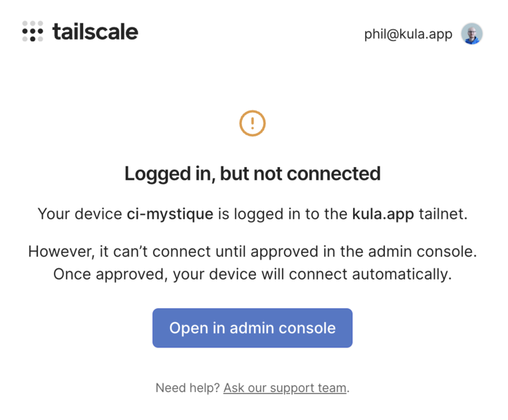Select the bold ci-mystique device name
Image resolution: width=508 pixels, height=420 pixels.
click(x=170, y=214)
